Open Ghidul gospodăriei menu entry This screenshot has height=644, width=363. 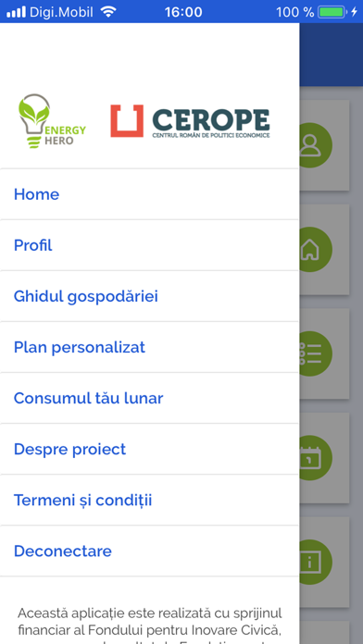click(150, 296)
